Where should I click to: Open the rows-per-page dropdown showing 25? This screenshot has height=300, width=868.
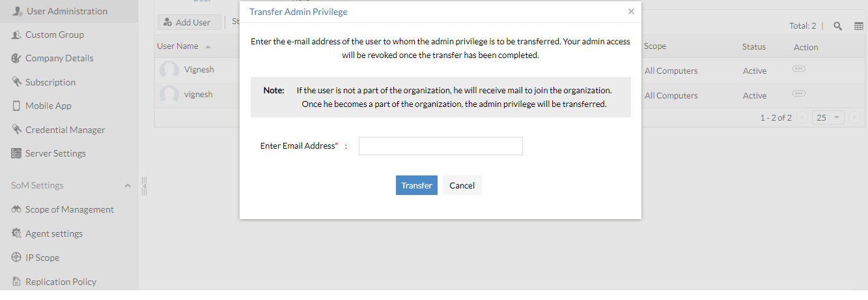(x=828, y=118)
